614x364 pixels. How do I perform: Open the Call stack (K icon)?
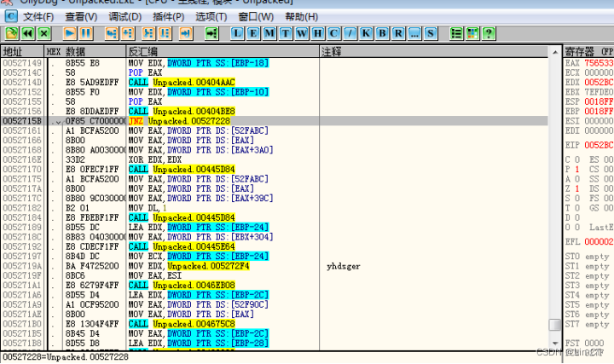366,33
